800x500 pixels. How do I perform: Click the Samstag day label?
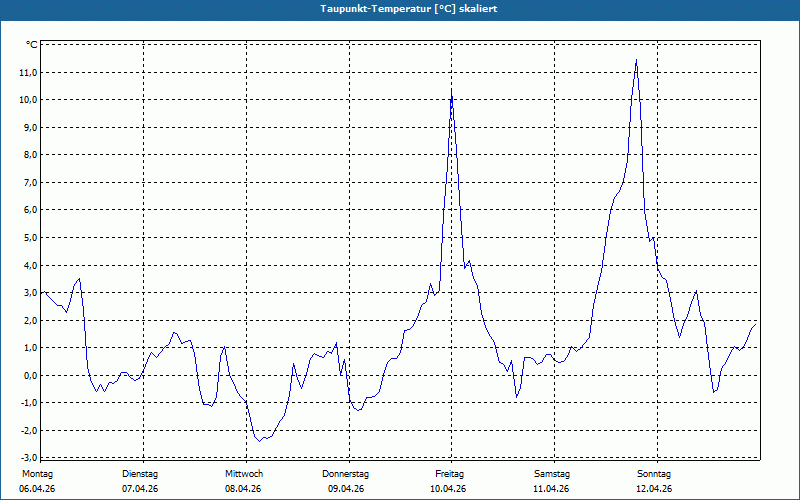pyautogui.click(x=552, y=474)
